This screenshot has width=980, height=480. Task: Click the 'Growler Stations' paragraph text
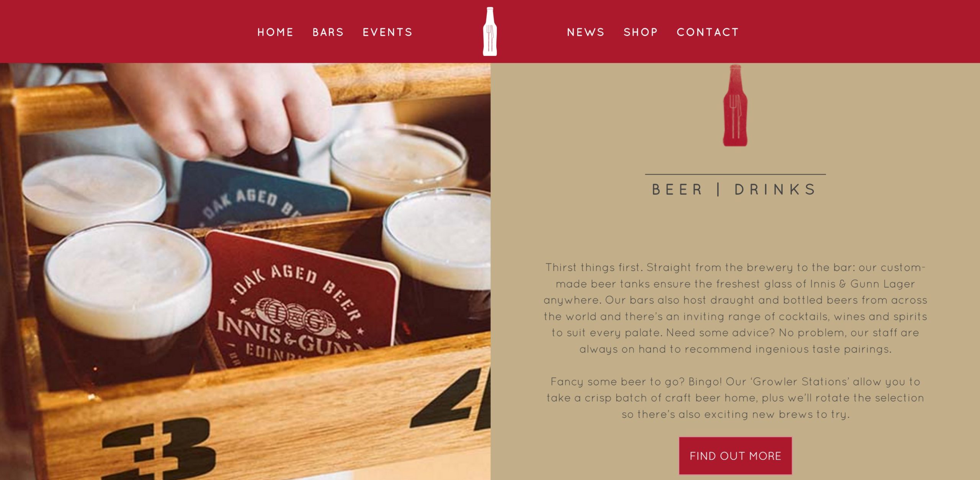pos(735,398)
